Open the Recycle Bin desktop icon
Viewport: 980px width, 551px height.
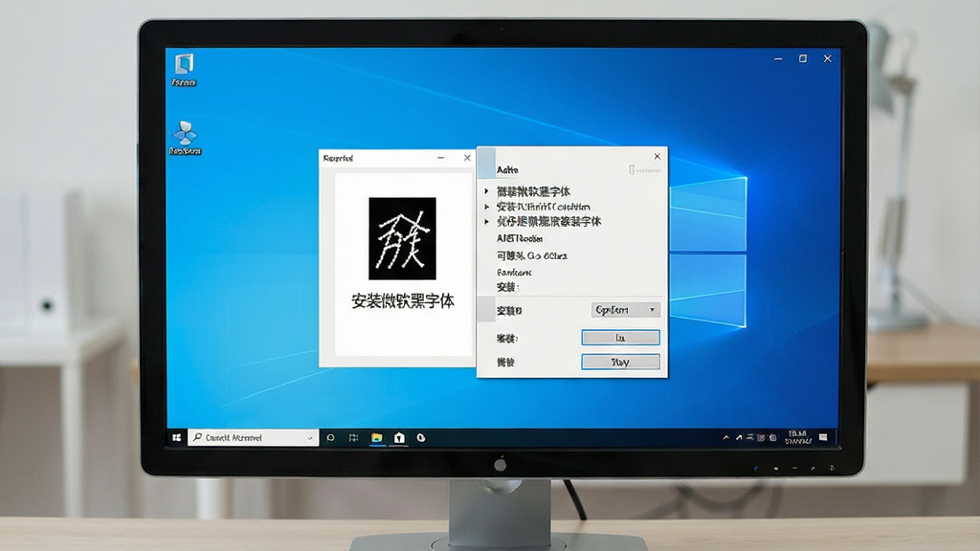click(x=184, y=69)
